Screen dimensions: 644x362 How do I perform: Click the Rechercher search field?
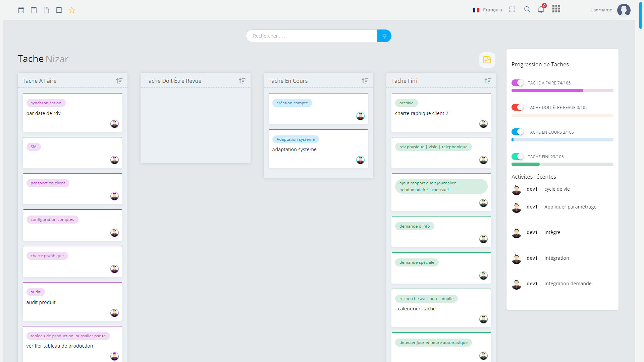pyautogui.click(x=312, y=36)
